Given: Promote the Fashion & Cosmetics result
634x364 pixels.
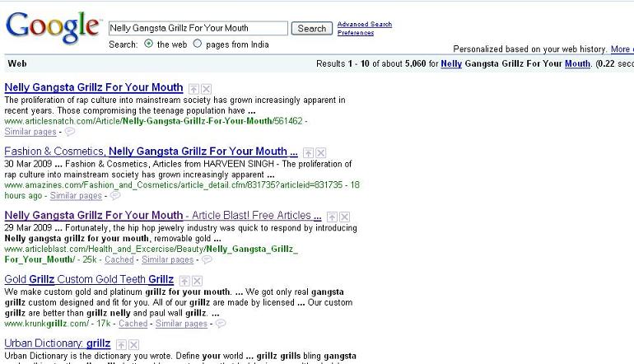Looking at the screenshot, I should [x=308, y=153].
